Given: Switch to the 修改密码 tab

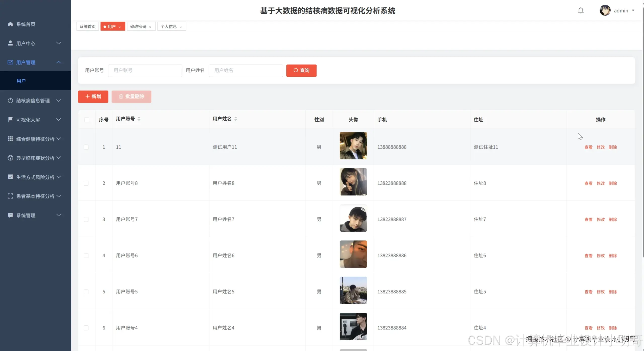Looking at the screenshot, I should coord(138,27).
